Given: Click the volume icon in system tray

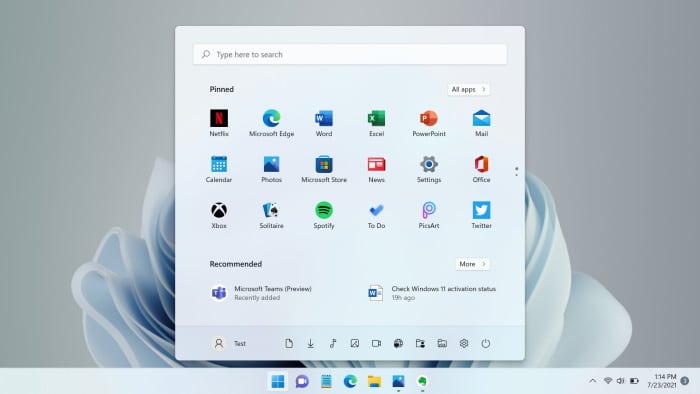Looking at the screenshot, I should click(621, 381).
